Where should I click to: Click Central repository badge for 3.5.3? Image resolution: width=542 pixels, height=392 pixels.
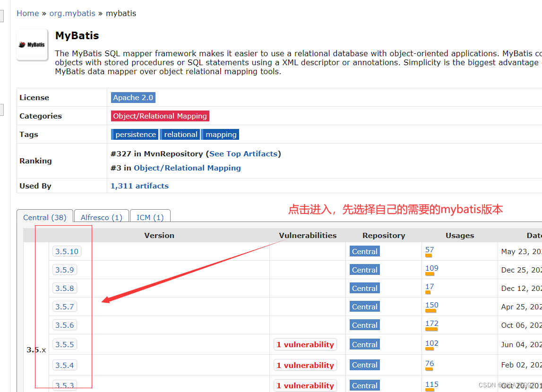click(x=365, y=385)
